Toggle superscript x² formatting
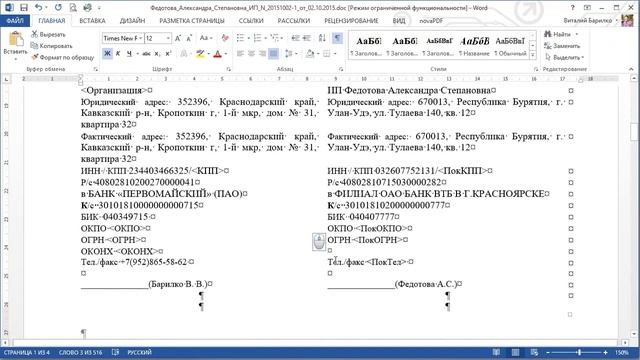 [168, 53]
